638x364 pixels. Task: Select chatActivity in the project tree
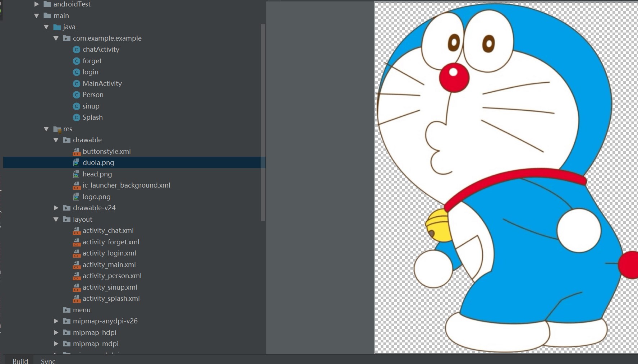pos(101,50)
